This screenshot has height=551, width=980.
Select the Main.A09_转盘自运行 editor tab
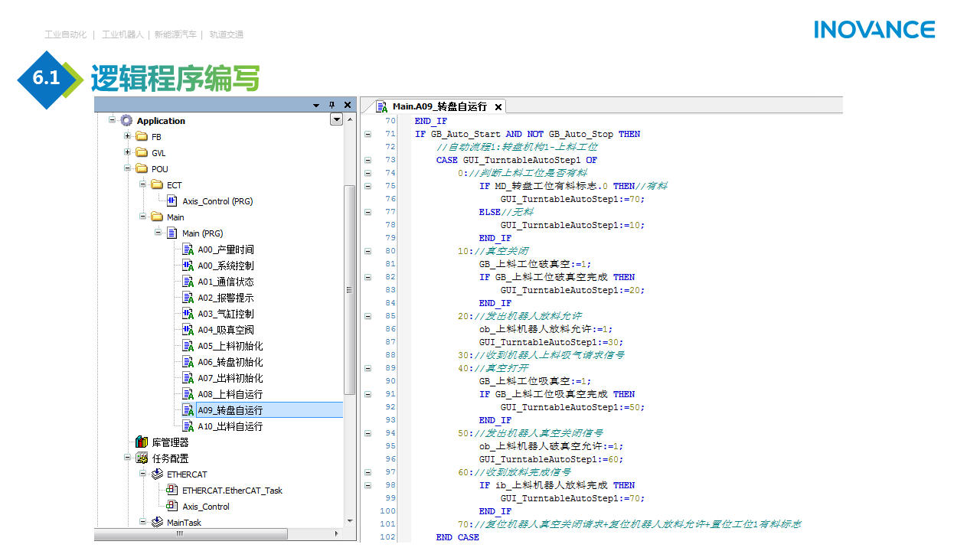439,106
